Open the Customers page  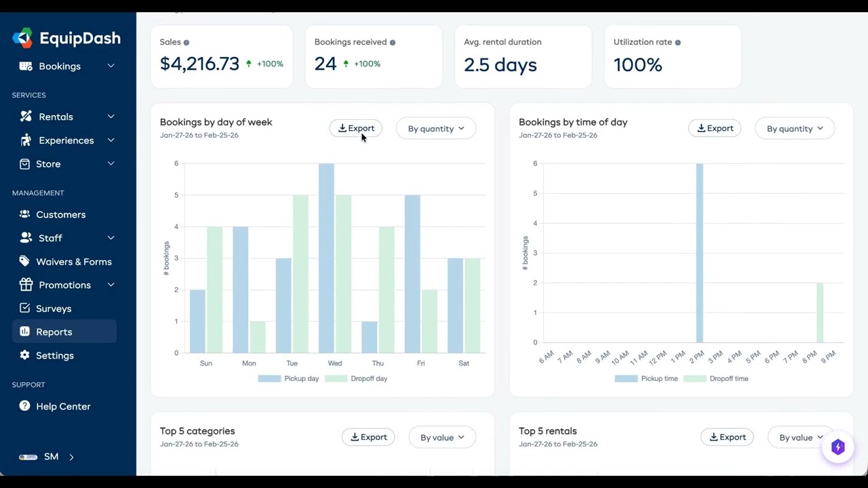pyautogui.click(x=61, y=214)
